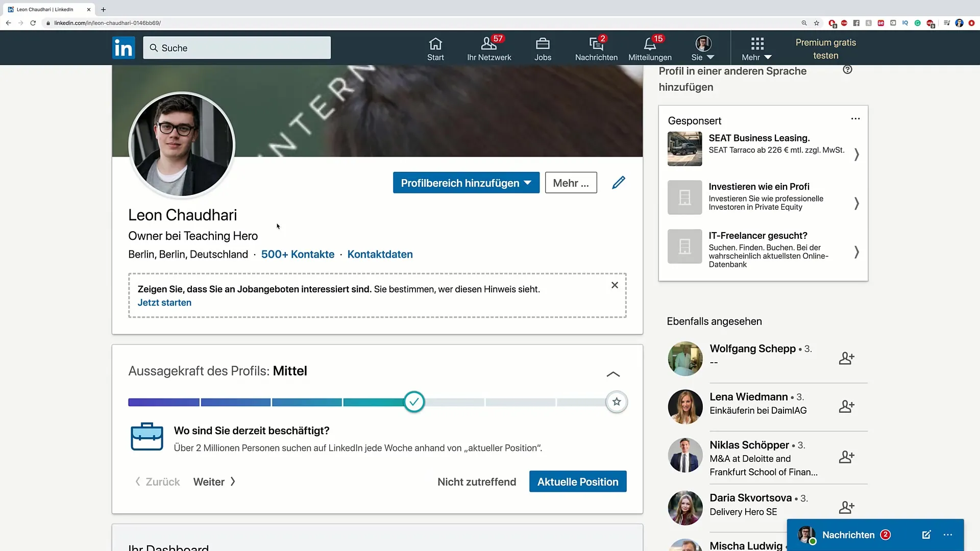
Task: Open chat bar three-dots options
Action: click(x=948, y=535)
